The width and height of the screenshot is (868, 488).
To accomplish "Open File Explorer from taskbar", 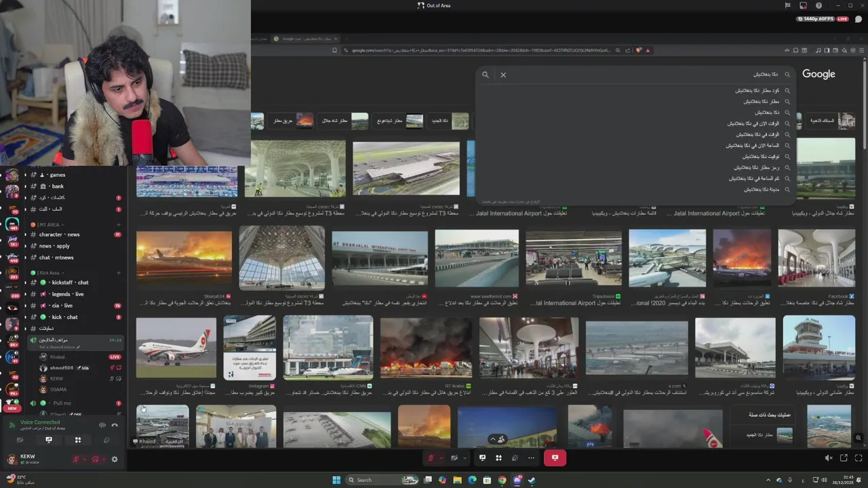I will click(457, 480).
